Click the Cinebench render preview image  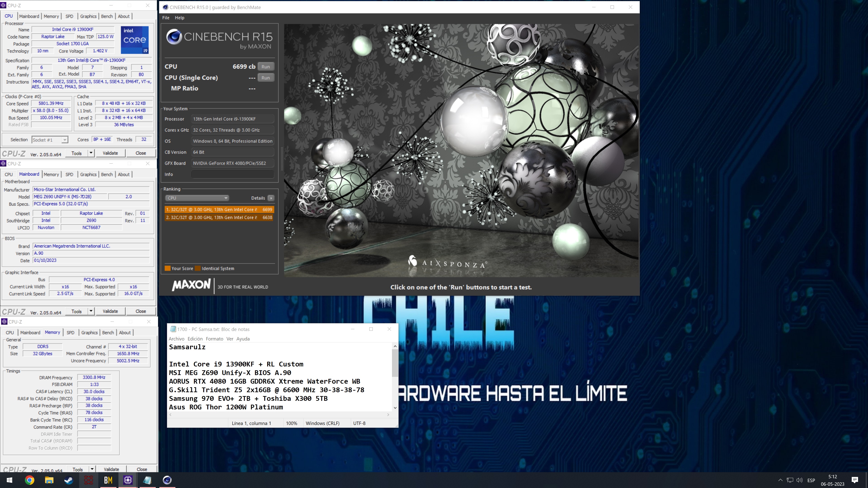point(461,150)
